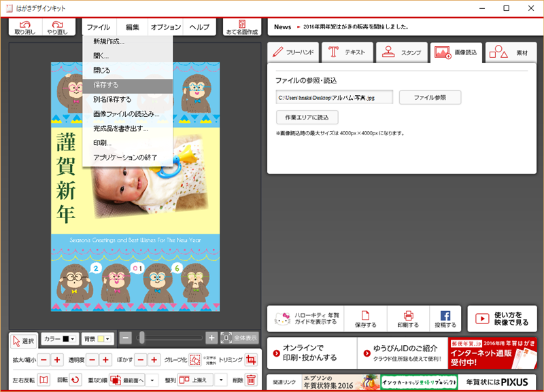Click the グループ化 group icon

tap(194, 359)
